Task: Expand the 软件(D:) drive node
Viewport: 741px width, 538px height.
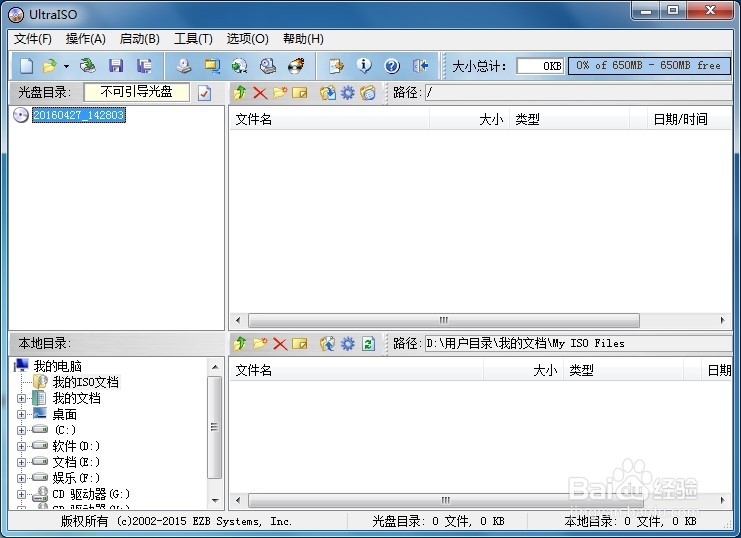Action: [21, 446]
